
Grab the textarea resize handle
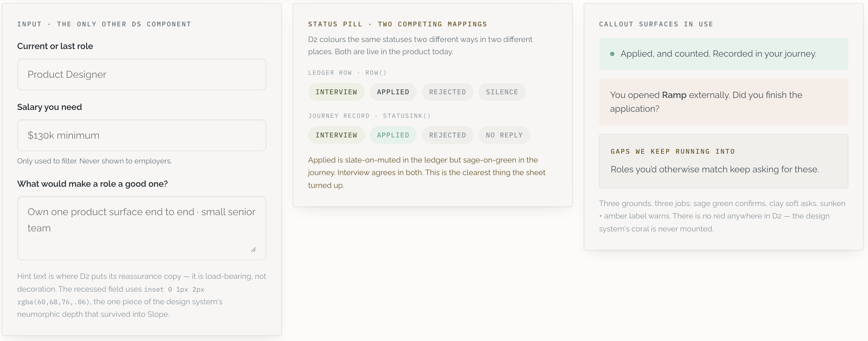pos(253,250)
